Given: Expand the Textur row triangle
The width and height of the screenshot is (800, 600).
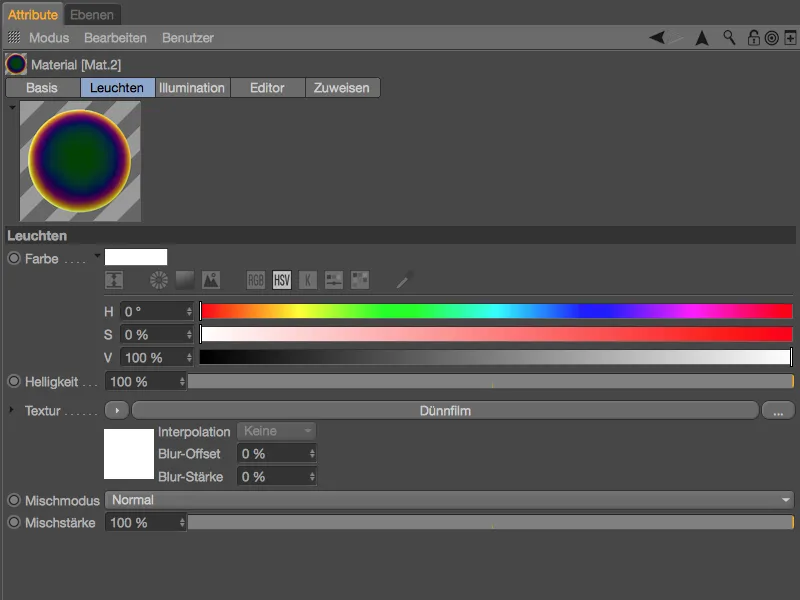Looking at the screenshot, I should pos(11,410).
